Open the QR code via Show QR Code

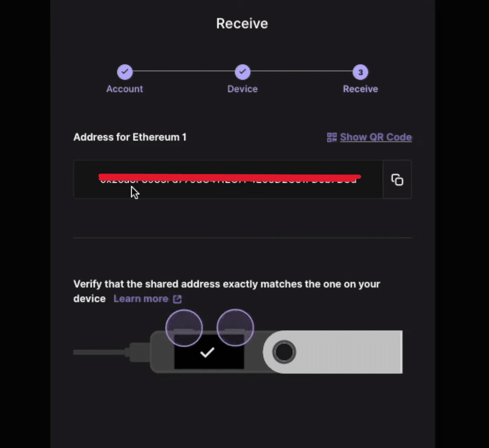tap(376, 137)
